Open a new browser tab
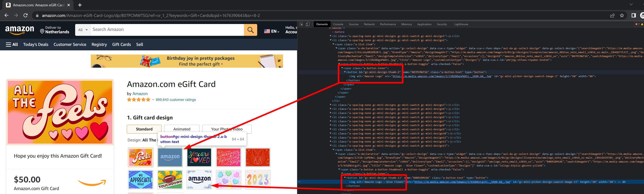Screen dimensions: 644x194 click(80, 5)
